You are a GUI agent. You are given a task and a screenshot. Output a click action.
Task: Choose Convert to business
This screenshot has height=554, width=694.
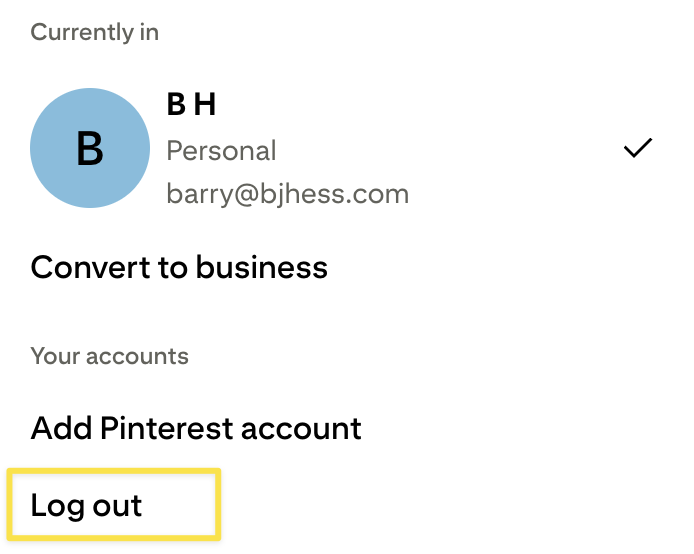[x=179, y=267]
